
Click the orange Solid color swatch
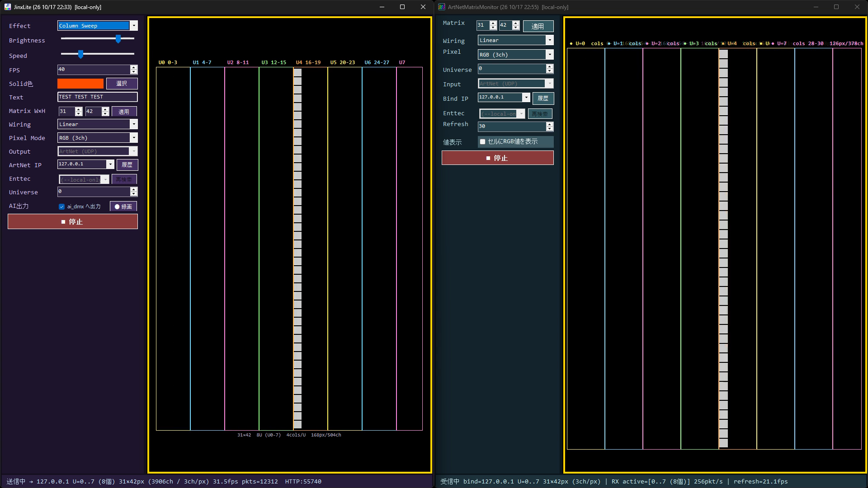tap(80, 84)
